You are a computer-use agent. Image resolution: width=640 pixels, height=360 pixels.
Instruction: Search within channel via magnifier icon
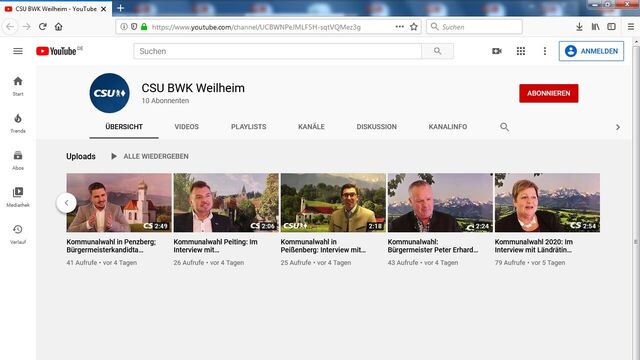[504, 127]
